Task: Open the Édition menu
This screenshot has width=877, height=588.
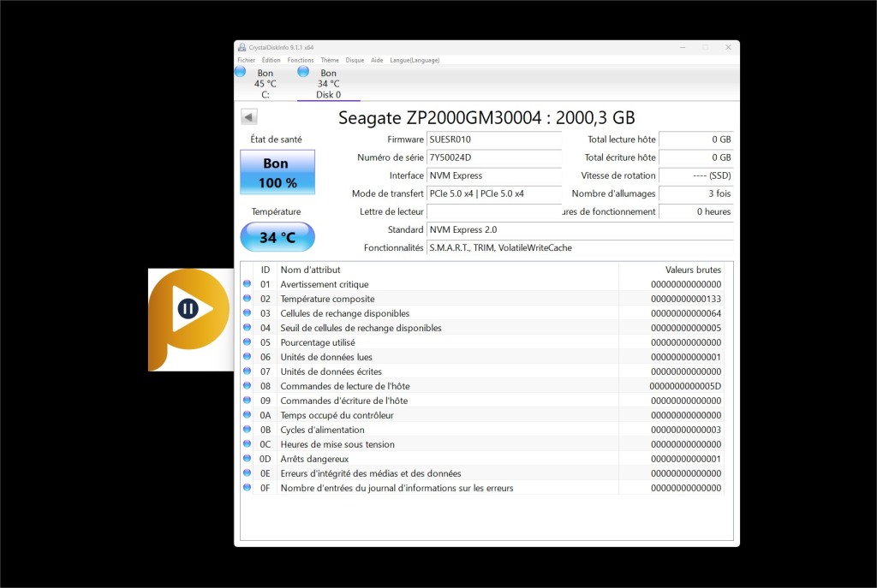Action: point(271,61)
